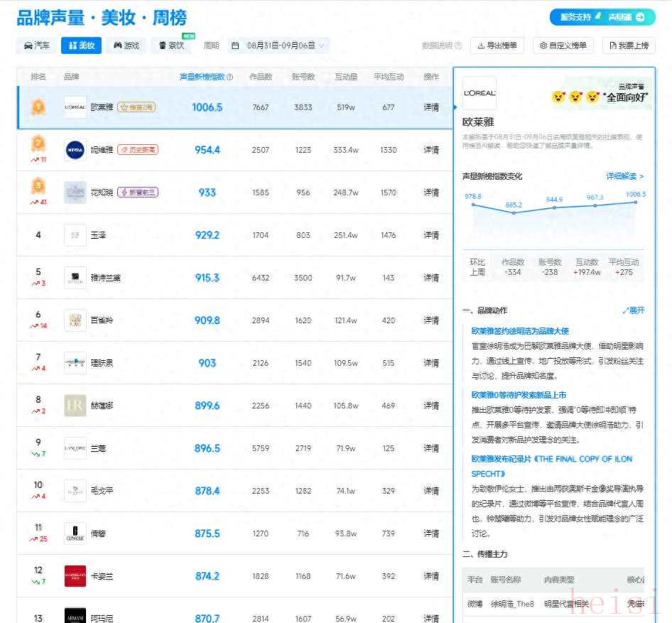Click the Carslan red brand logo

pos(75,576)
